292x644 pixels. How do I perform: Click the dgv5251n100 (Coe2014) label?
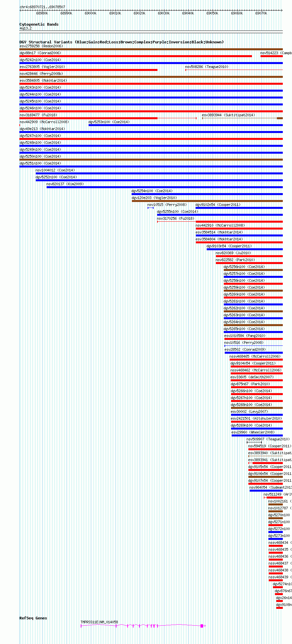(40, 163)
